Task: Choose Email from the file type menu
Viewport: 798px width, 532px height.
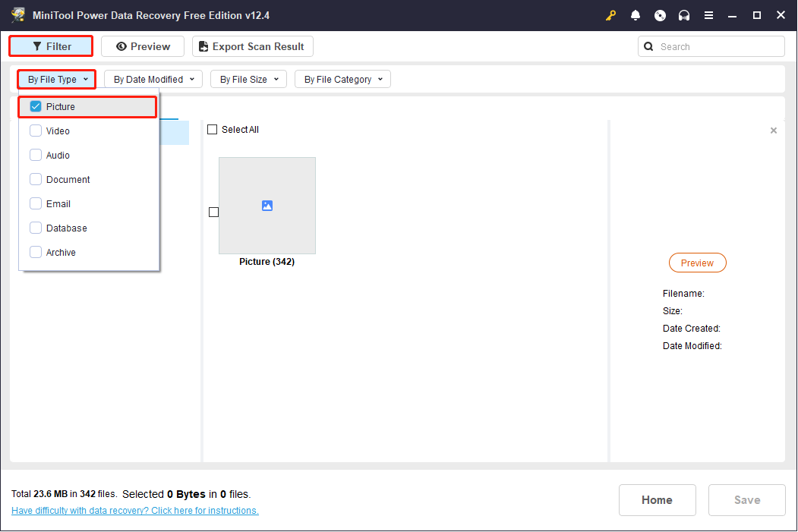Action: [x=36, y=204]
